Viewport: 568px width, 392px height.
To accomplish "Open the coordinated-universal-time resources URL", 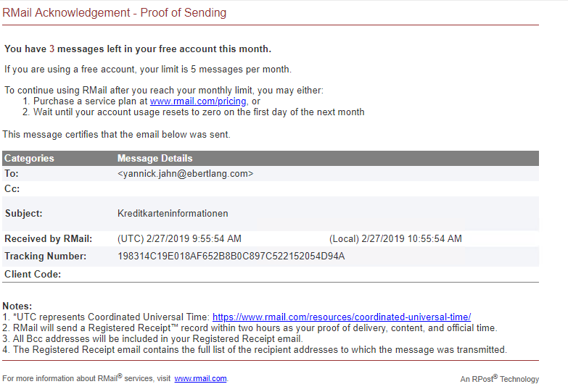I will point(342,317).
